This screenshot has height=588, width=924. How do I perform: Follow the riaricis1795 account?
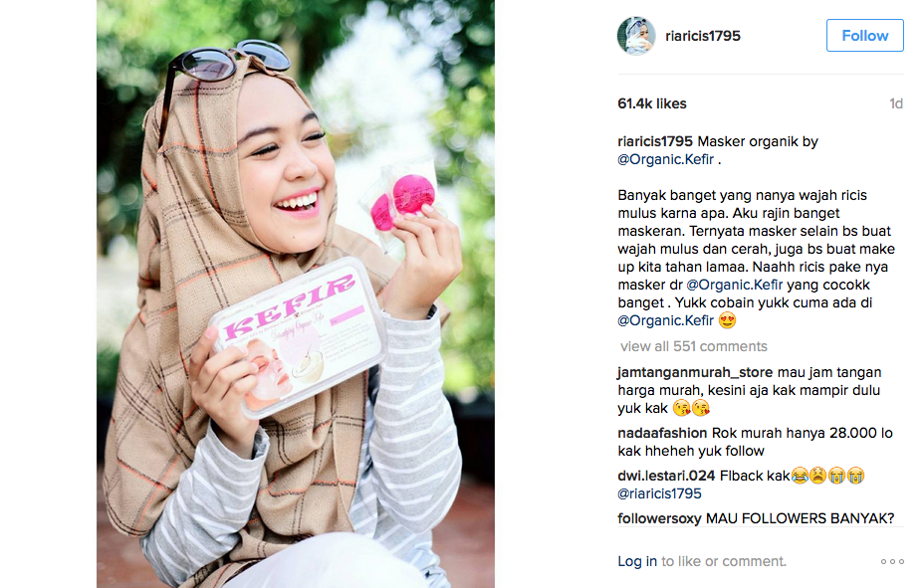(x=864, y=35)
